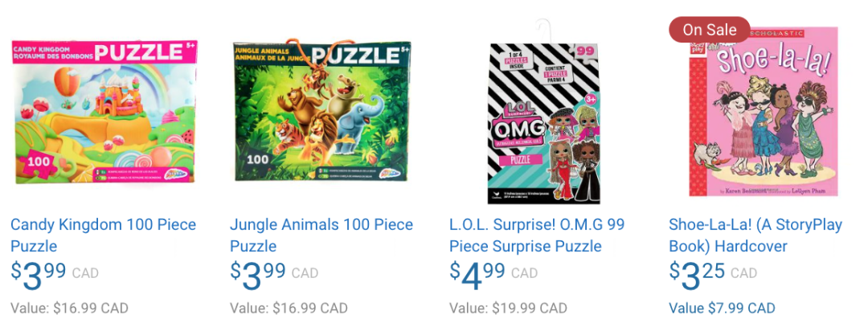
Task: Click CAD label beside Jungle Animals' $3.99 price
Action: 305,273
